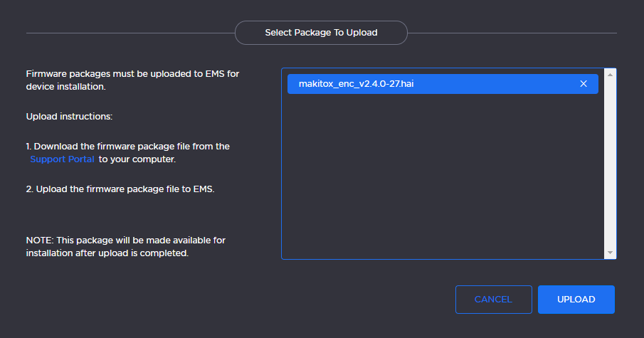
Task: Click the Select Package To Upload header
Action: click(321, 33)
